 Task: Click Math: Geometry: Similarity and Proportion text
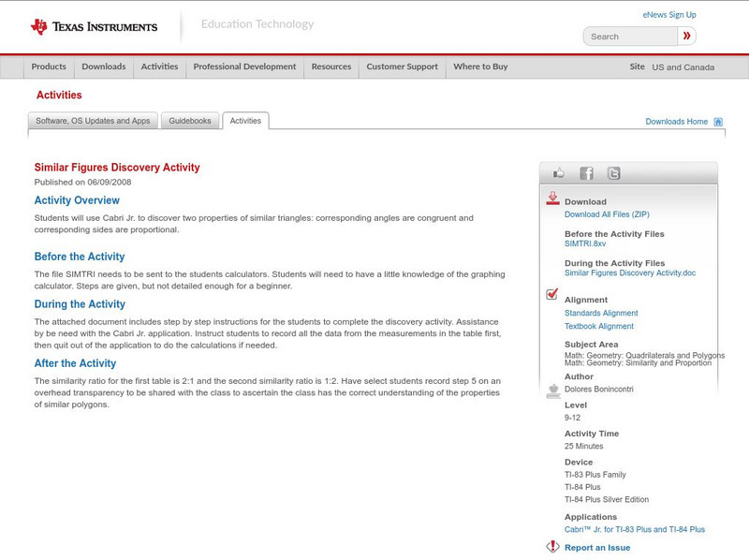pyautogui.click(x=639, y=363)
